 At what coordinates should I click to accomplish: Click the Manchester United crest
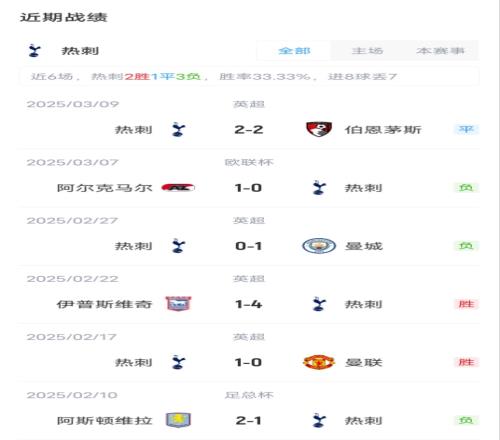(319, 362)
